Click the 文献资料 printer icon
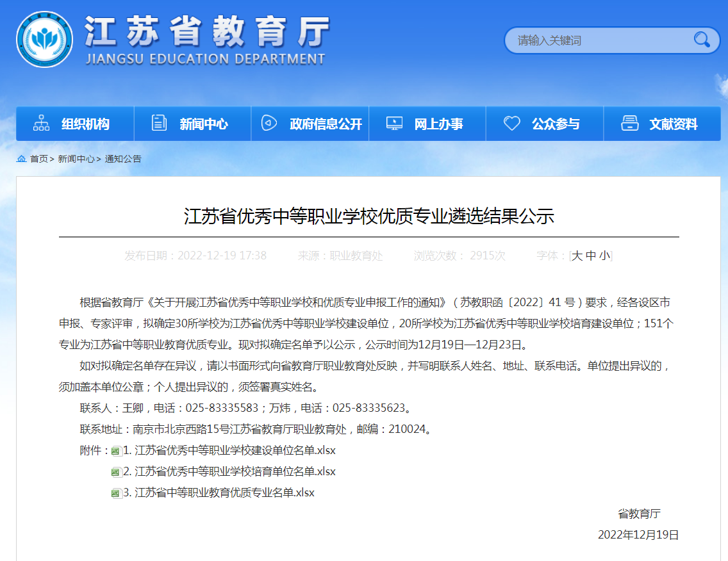The height and width of the screenshot is (561, 728). [x=630, y=124]
